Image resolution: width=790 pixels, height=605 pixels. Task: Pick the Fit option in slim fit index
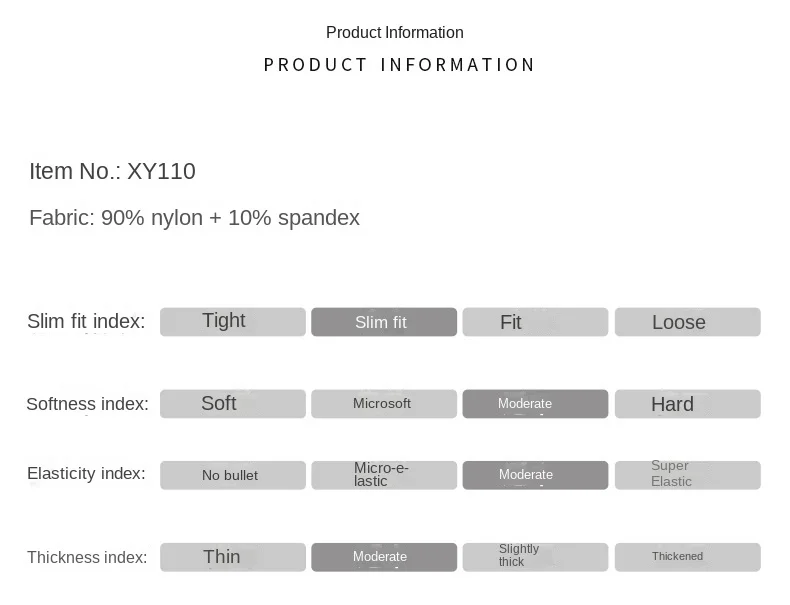(535, 322)
